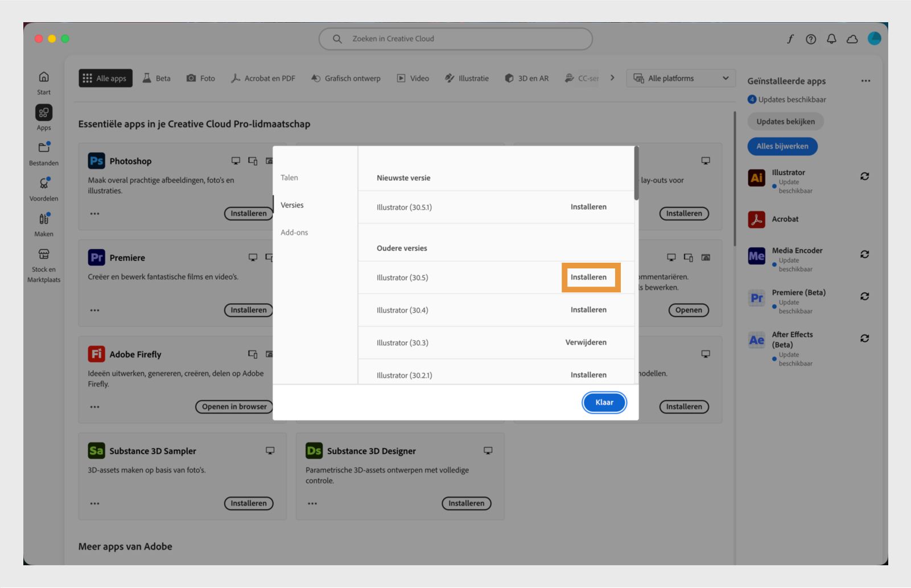Click the Openen button on right card
Image resolution: width=911 pixels, height=588 pixels.
click(x=689, y=310)
